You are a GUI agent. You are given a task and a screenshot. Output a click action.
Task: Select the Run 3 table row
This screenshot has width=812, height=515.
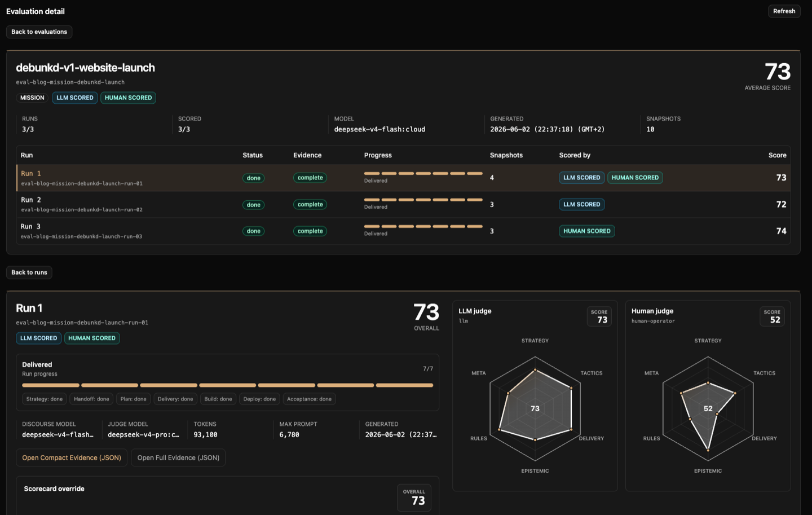(403, 231)
